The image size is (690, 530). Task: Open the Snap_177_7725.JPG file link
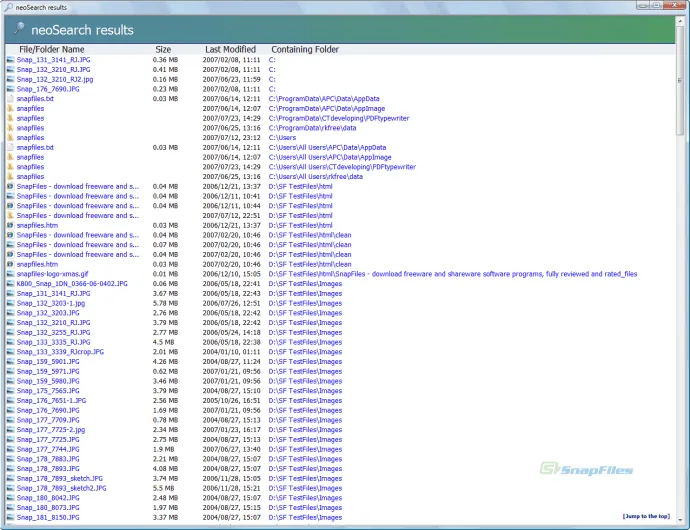tap(48, 439)
